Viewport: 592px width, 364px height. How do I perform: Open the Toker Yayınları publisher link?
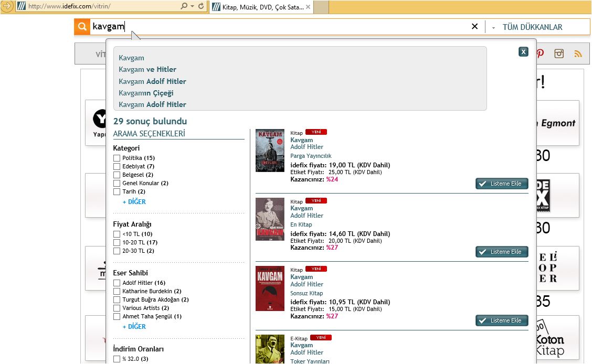tap(310, 361)
